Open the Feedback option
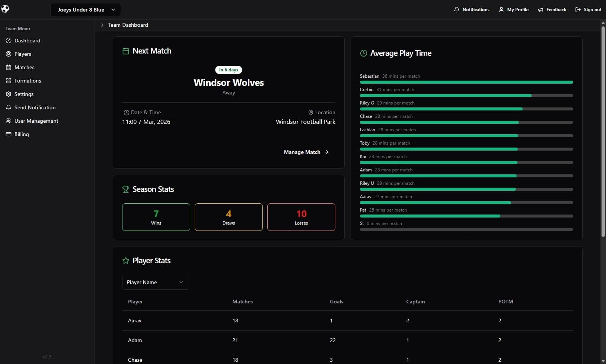 pyautogui.click(x=552, y=10)
